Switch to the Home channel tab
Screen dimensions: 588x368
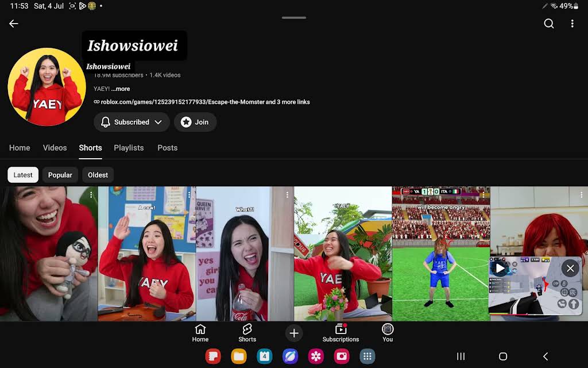tap(20, 148)
